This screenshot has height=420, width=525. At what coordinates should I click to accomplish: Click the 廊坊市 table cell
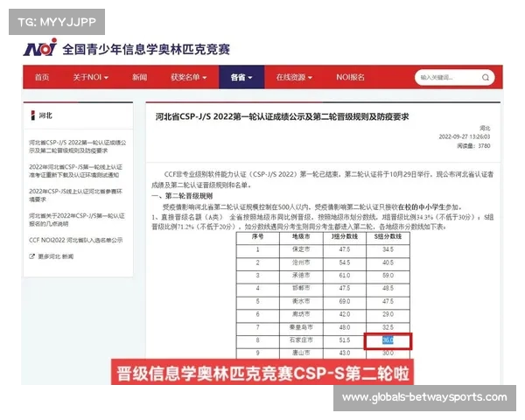301,314
